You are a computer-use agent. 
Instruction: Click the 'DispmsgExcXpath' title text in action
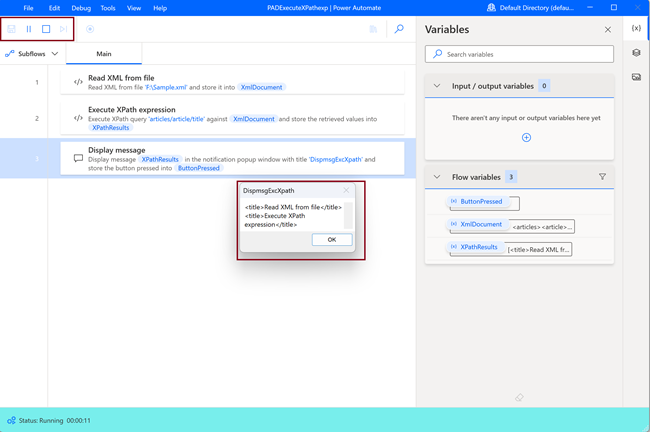coord(335,160)
